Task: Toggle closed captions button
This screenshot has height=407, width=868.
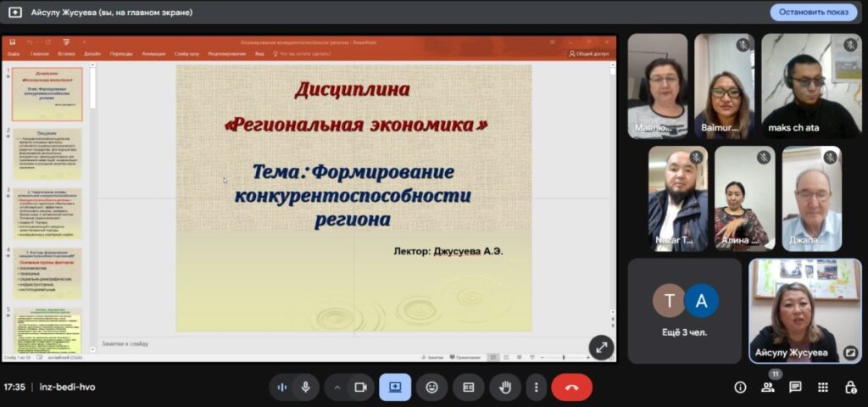Action: (468, 387)
